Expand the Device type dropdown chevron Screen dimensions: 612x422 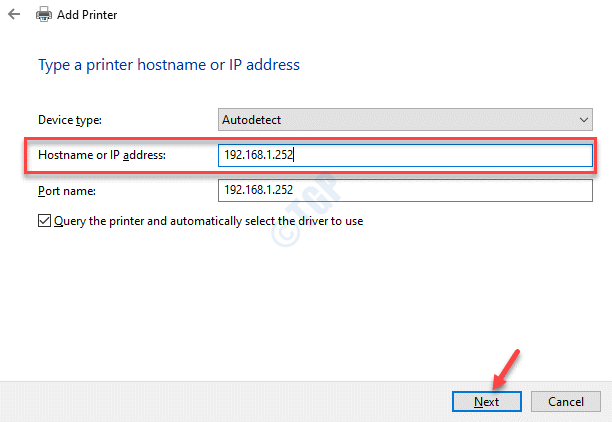(x=584, y=120)
